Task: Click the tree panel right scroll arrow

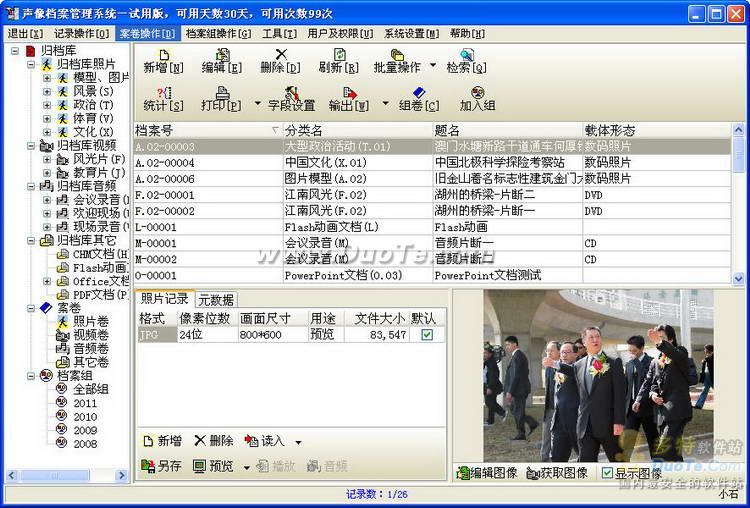Action: pyautogui.click(x=121, y=475)
